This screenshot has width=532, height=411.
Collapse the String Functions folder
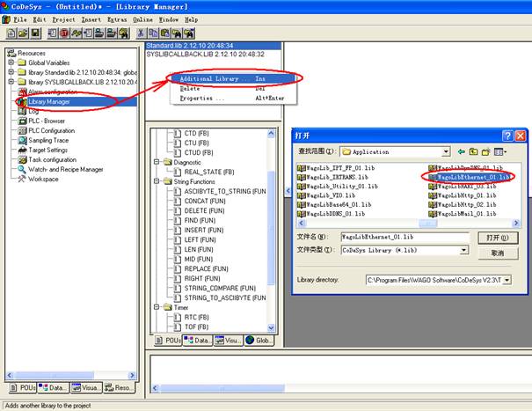click(156, 181)
